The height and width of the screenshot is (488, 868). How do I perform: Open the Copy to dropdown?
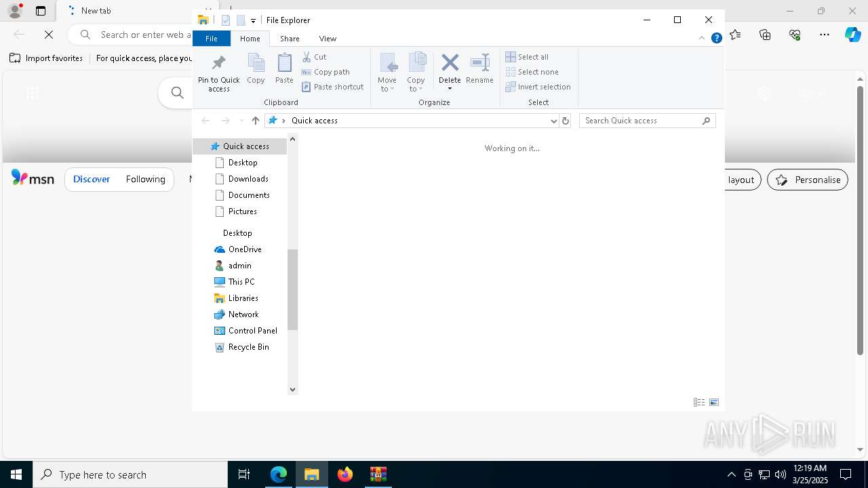tap(416, 72)
